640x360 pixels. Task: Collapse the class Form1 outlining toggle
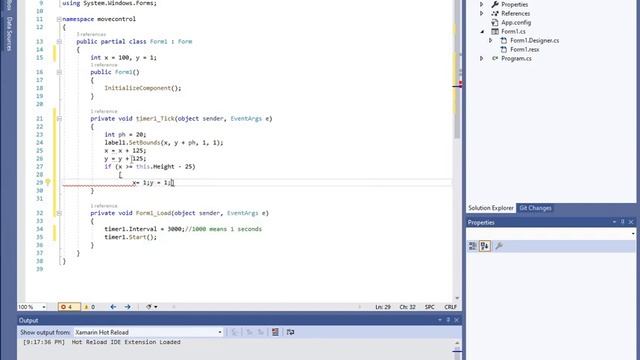[x=59, y=41]
